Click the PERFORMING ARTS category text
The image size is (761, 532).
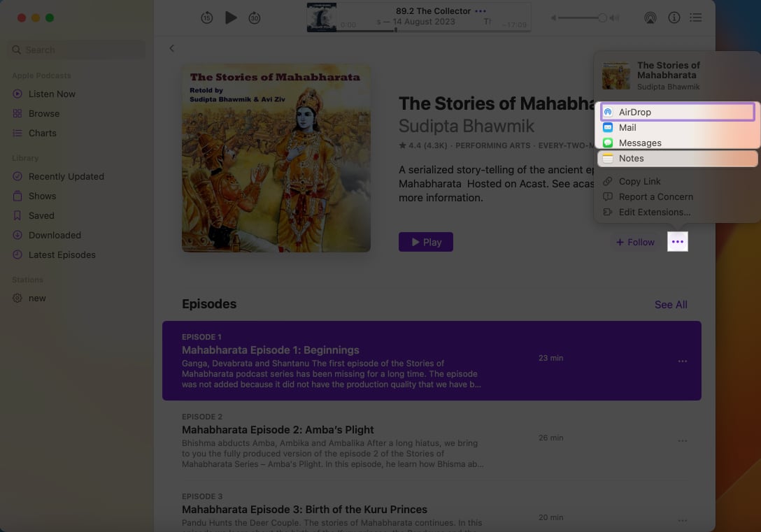click(492, 145)
